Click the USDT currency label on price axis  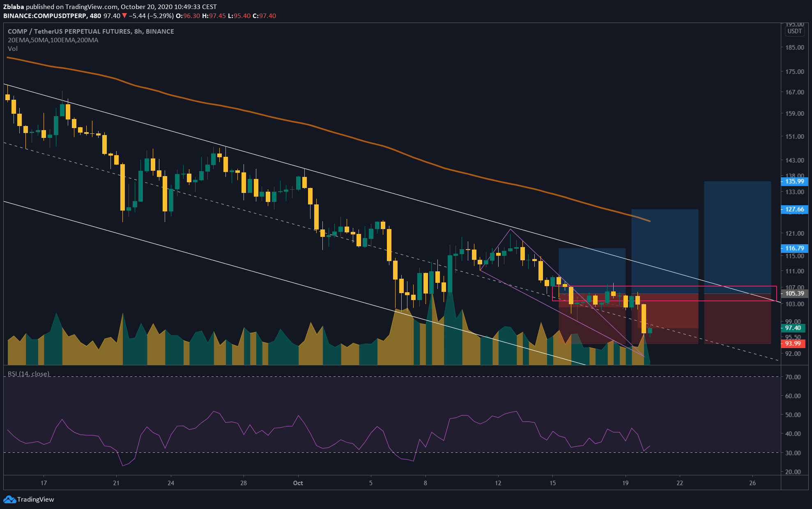(x=794, y=31)
